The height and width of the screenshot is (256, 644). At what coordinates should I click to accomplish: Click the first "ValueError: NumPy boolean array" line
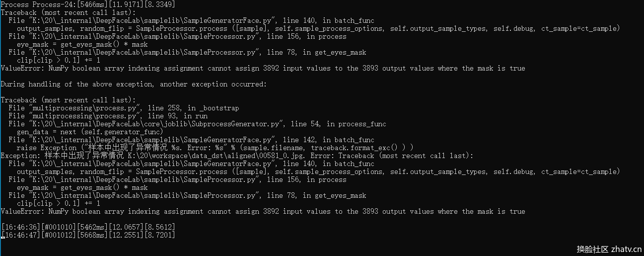pyautogui.click(x=263, y=68)
